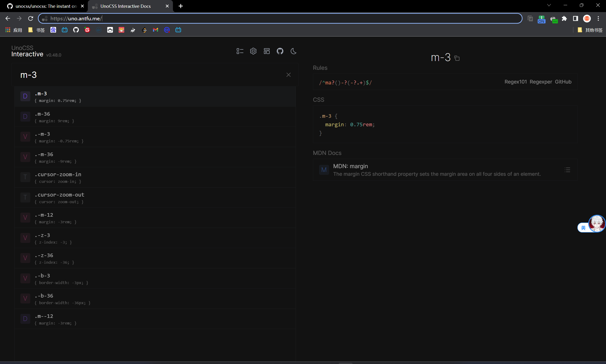Screen dimensions: 606x364
Task: Click the MDN margin list icon on the right
Action: tap(567, 170)
